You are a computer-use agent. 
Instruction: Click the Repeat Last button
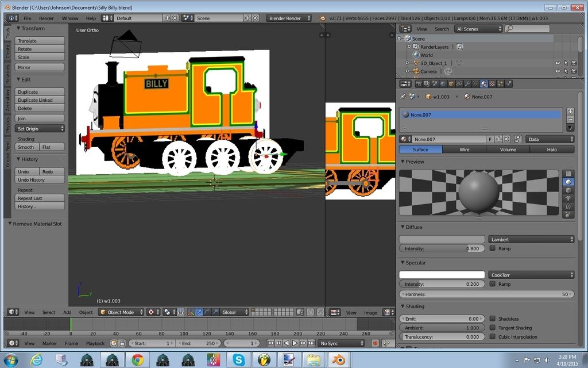click(x=40, y=198)
